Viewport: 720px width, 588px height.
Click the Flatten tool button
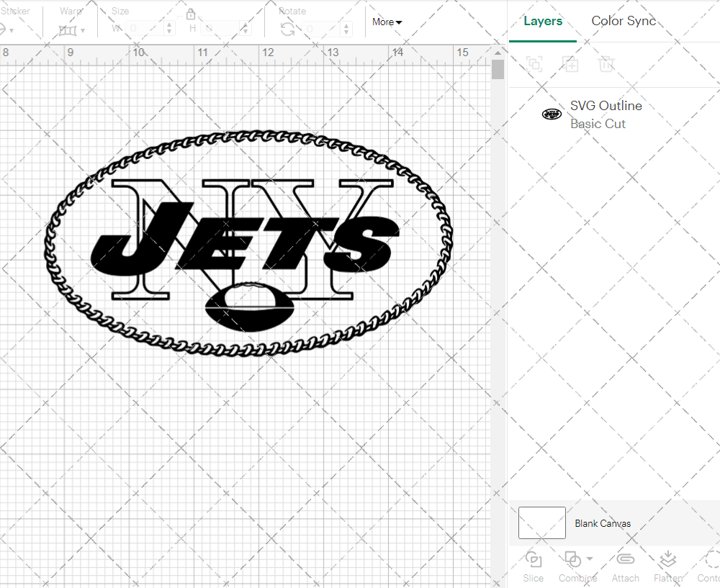pos(668,567)
